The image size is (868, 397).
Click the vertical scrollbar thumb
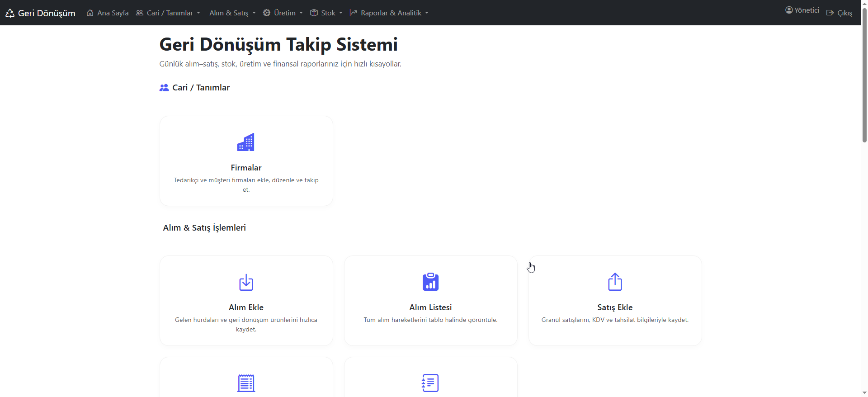pyautogui.click(x=864, y=75)
